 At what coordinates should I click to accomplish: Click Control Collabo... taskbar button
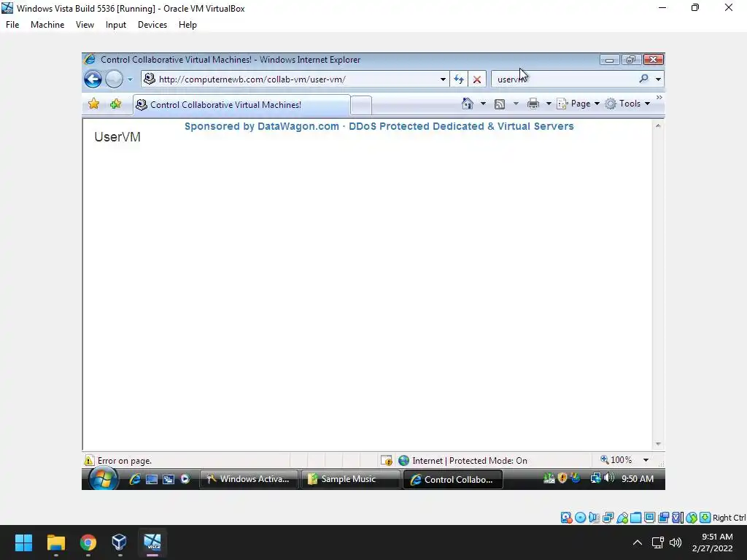tap(452, 480)
